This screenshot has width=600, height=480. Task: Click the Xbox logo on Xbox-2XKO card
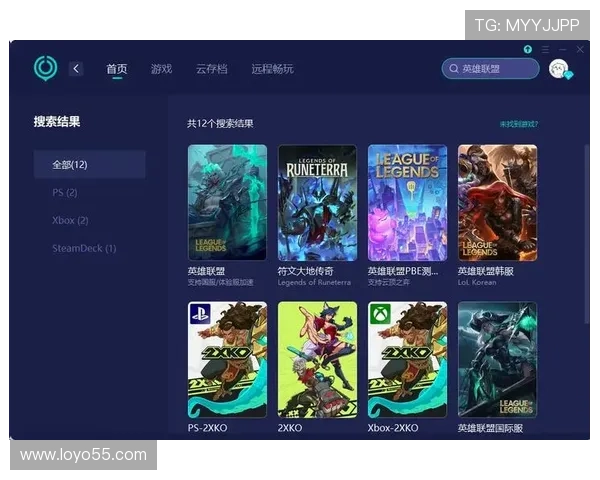point(380,313)
